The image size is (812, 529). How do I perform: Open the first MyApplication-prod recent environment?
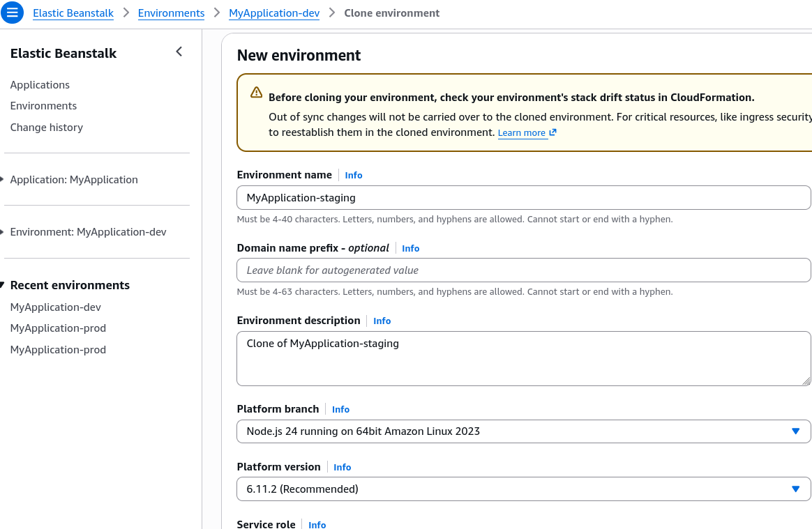tap(58, 328)
